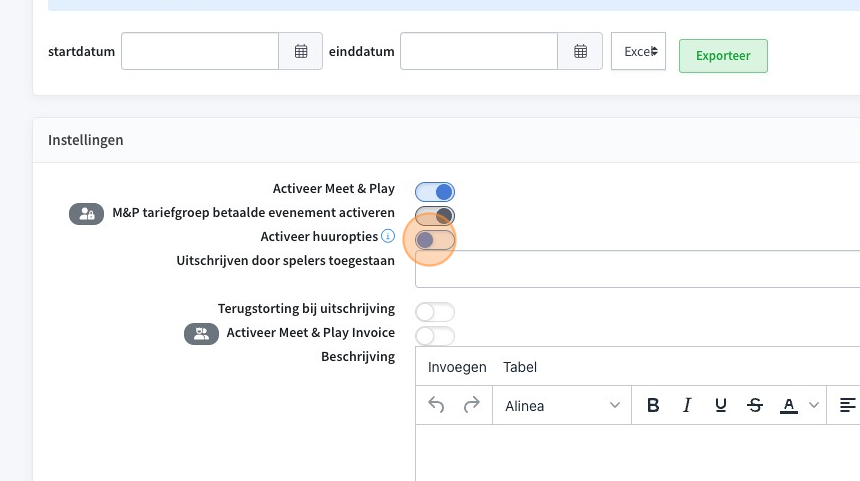Viewport: 860px width, 481px height.
Task: Click the info icon next to Activeer huuropties
Action: pos(388,236)
